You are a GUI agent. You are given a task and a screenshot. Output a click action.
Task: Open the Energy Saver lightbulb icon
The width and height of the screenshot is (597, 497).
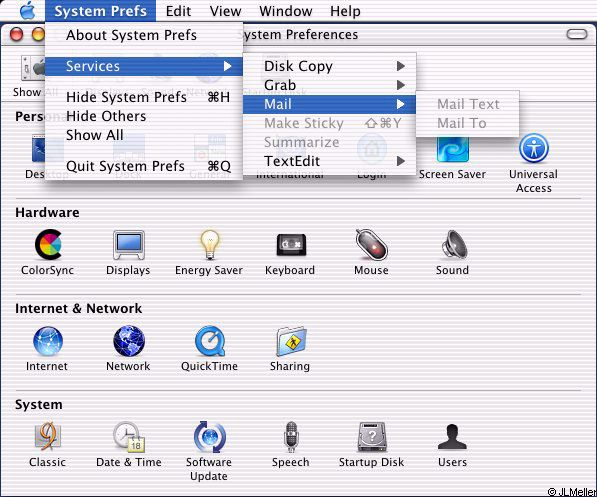(x=209, y=245)
